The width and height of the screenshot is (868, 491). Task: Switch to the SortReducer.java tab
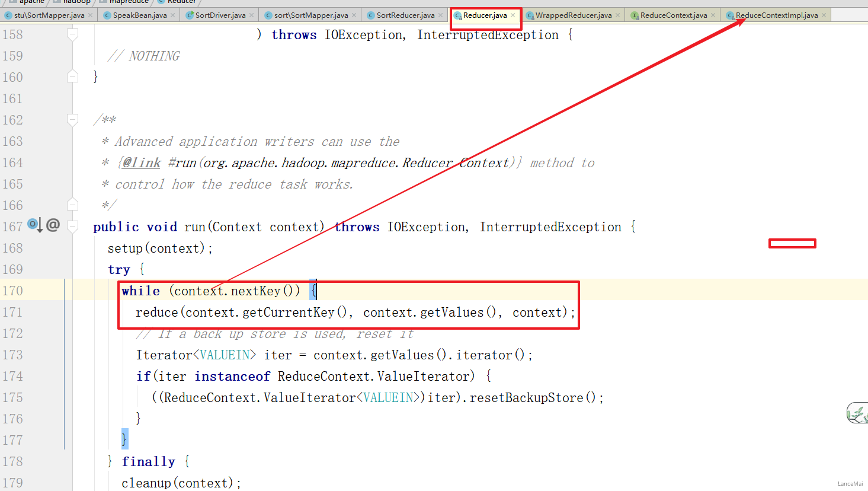[x=405, y=15]
